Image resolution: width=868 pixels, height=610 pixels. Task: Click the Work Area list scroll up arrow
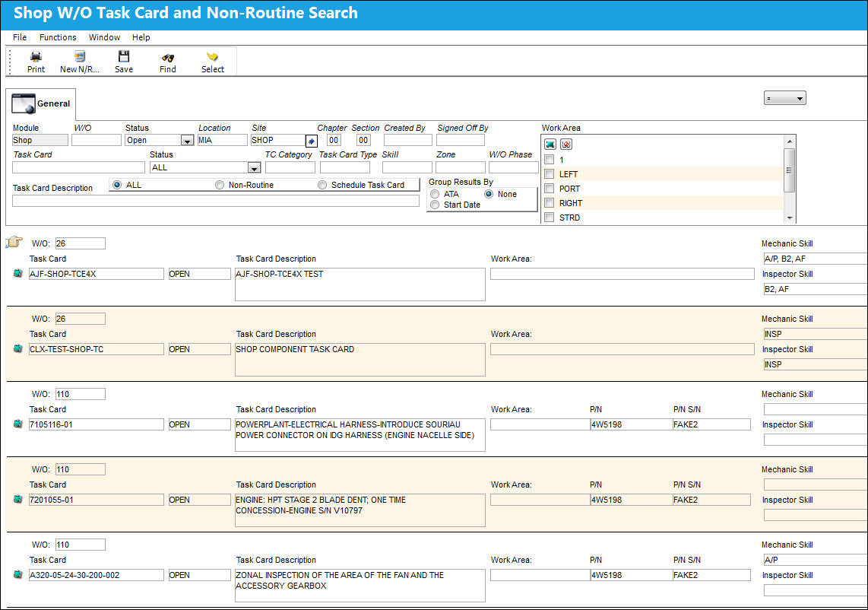click(790, 141)
